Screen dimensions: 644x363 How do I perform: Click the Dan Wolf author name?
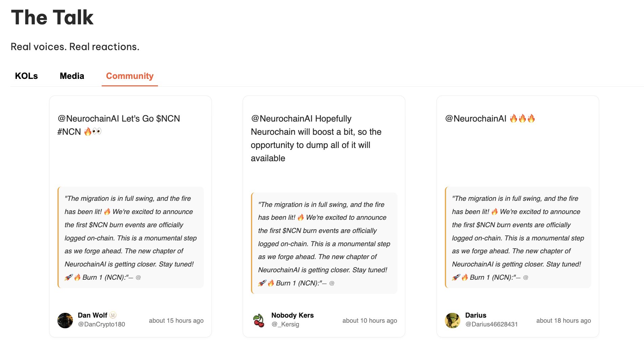point(93,315)
